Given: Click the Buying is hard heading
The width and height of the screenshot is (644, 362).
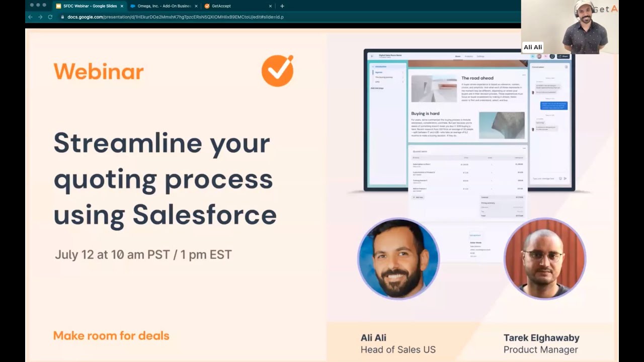Looking at the screenshot, I should [x=426, y=114].
